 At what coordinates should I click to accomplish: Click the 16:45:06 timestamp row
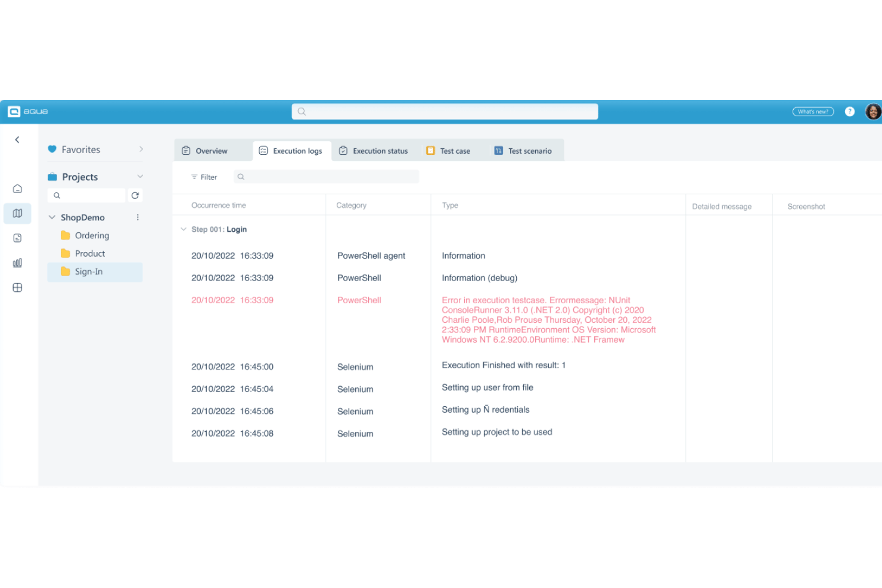point(232,412)
